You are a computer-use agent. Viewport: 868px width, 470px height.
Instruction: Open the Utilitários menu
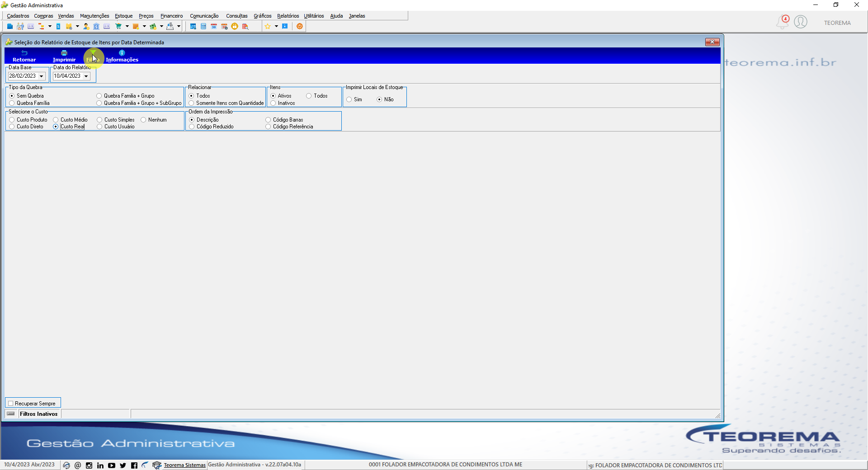[314, 16]
